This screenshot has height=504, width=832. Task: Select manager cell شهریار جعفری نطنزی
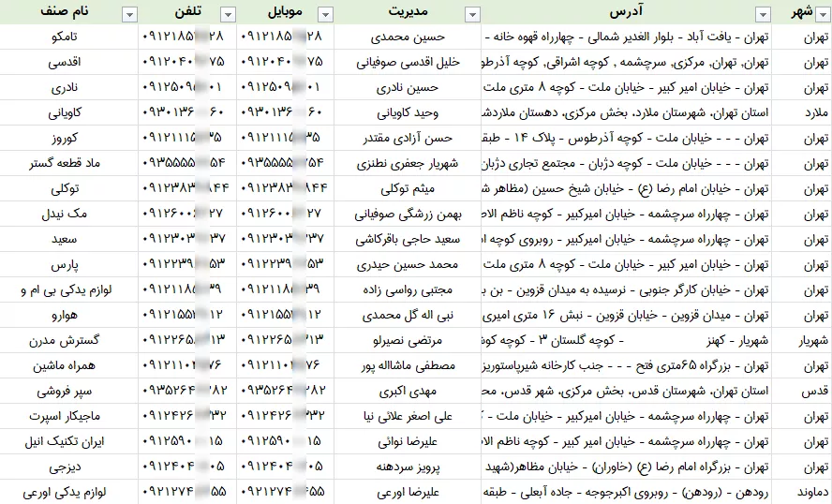point(408,163)
